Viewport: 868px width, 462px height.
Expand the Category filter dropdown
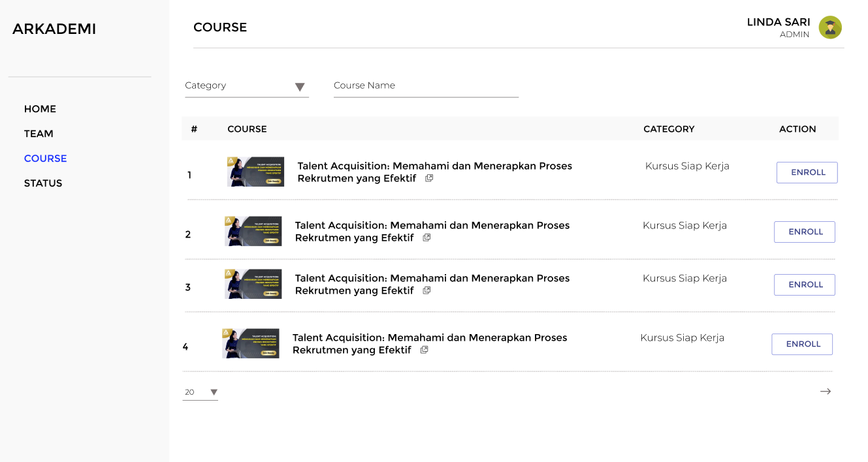pos(300,86)
